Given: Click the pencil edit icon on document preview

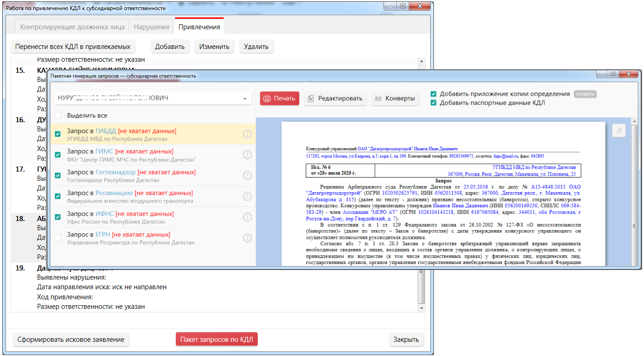Looking at the screenshot, I should (619, 131).
